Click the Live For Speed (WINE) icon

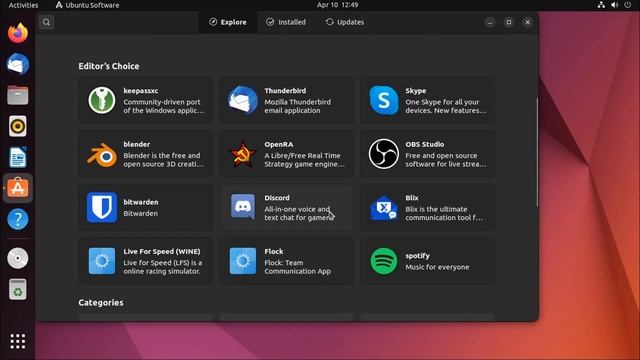102,261
